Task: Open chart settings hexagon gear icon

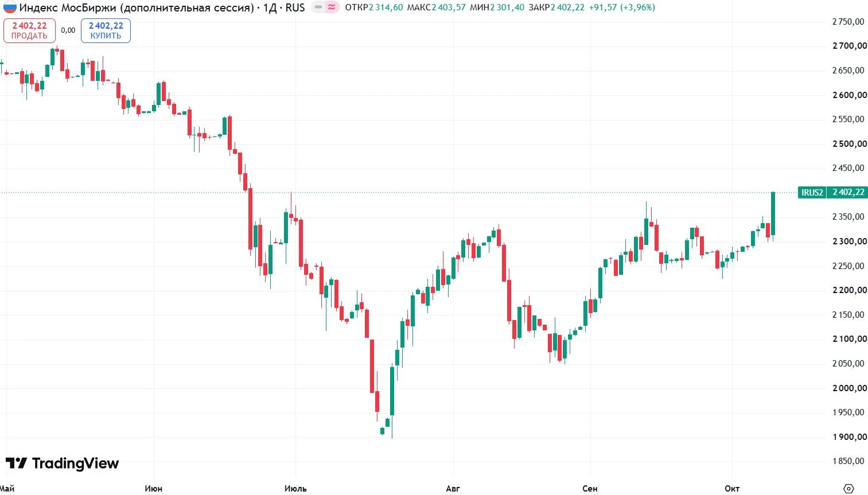Action: pos(848,488)
